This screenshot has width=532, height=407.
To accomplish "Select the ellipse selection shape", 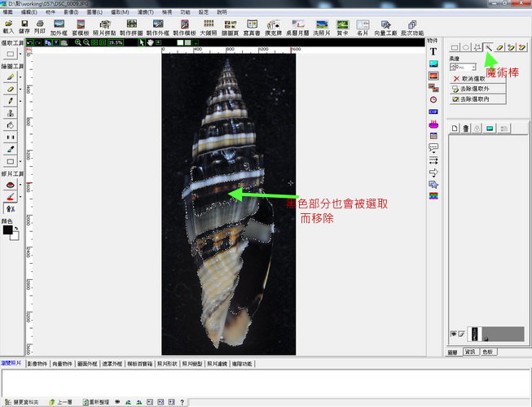I will pyautogui.click(x=466, y=48).
